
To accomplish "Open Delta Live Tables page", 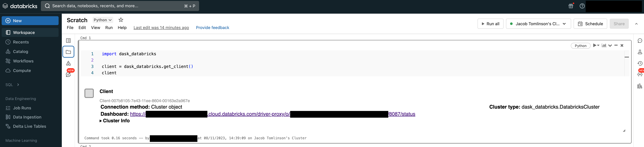I will coord(26,126).
